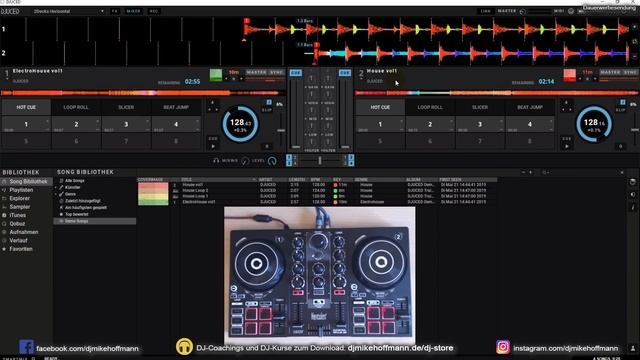Click the headphone LEVEL knob
Screen dimensions: 640x360
tap(272, 161)
